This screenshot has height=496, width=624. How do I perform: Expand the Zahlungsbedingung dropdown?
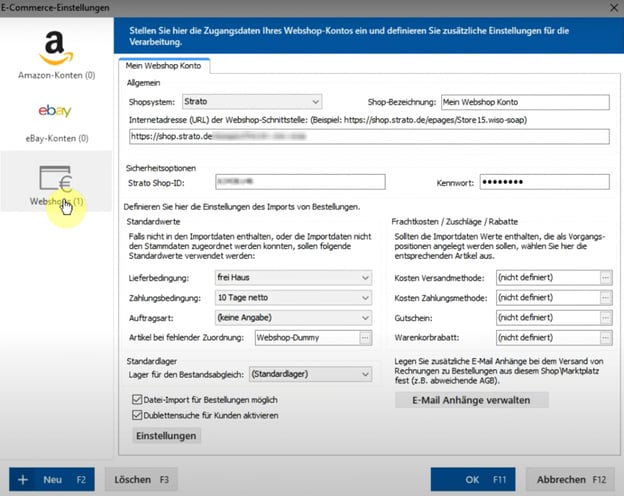[x=364, y=298]
